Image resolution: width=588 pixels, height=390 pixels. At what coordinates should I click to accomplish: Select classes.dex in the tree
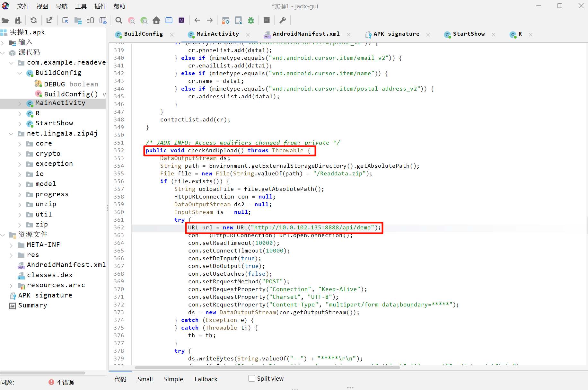49,275
